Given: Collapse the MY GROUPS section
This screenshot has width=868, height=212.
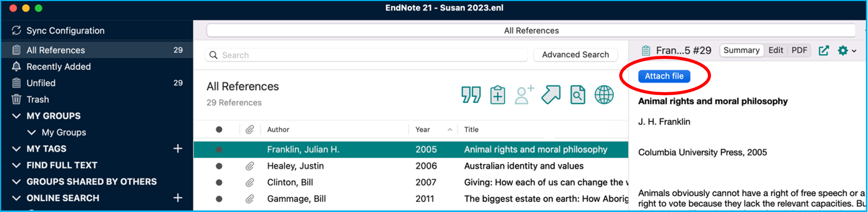Looking at the screenshot, I should click(x=16, y=116).
